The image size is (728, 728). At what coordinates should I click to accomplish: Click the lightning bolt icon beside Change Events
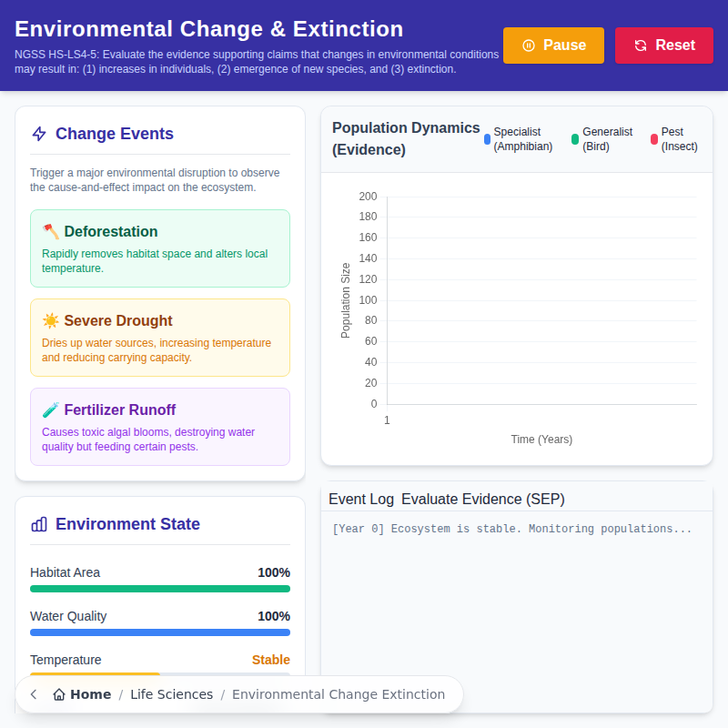pyautogui.click(x=38, y=134)
